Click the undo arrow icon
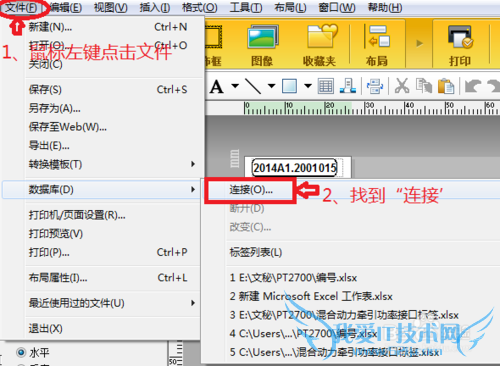 473,86
